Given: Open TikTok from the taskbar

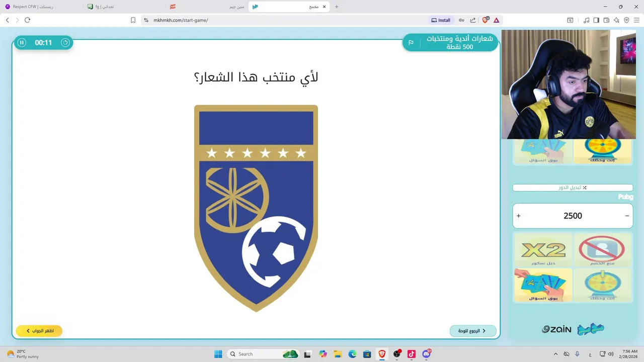Looking at the screenshot, I should pyautogui.click(x=412, y=354).
